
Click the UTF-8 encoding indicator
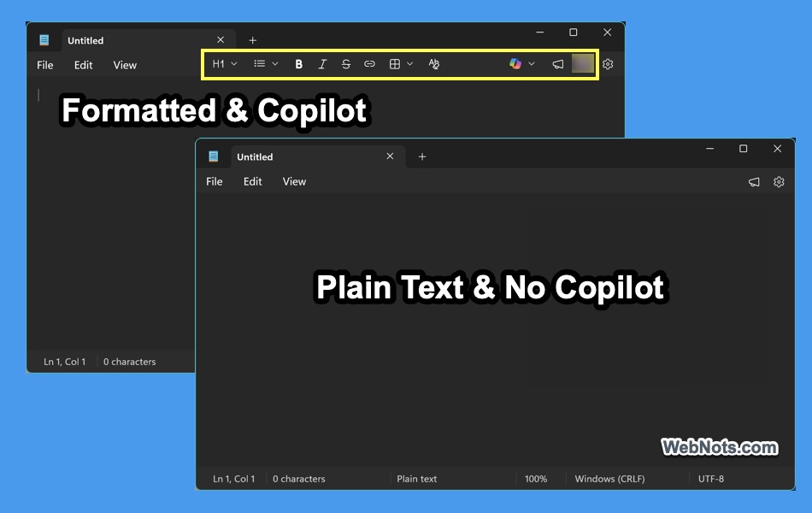(x=711, y=479)
